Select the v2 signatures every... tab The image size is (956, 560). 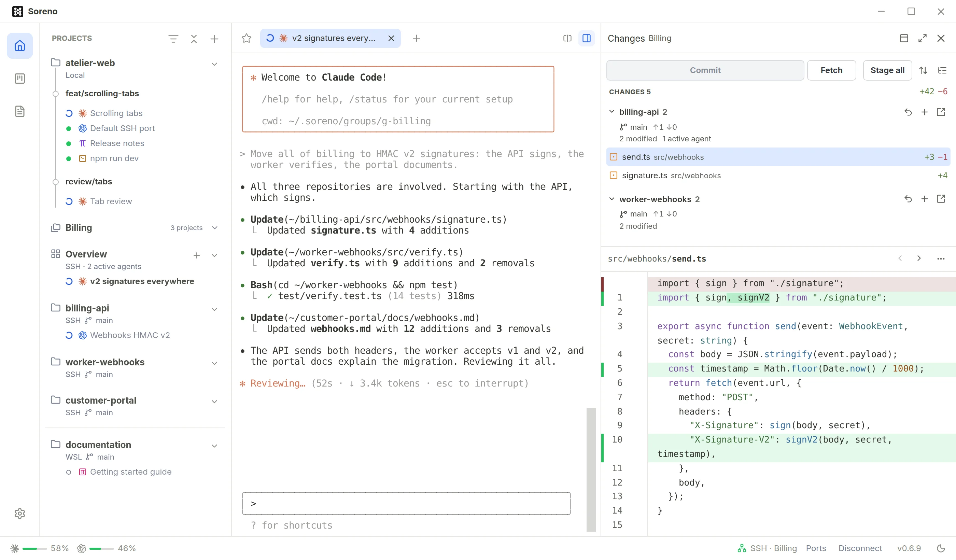click(x=330, y=38)
